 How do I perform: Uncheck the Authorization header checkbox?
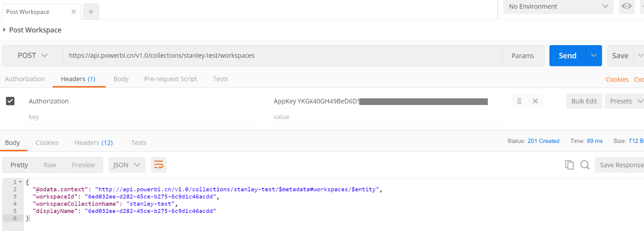click(10, 101)
